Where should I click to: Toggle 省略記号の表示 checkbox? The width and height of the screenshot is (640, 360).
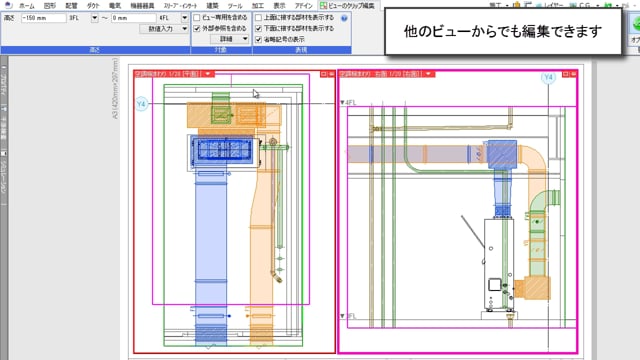click(x=258, y=39)
